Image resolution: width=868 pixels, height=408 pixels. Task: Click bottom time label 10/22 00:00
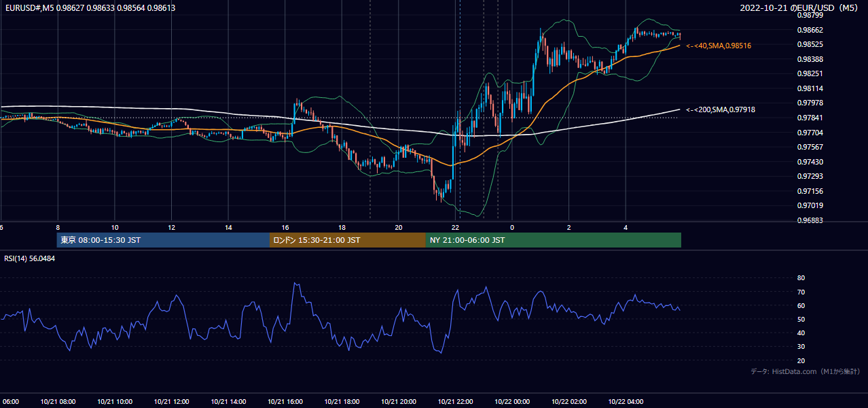(512, 402)
